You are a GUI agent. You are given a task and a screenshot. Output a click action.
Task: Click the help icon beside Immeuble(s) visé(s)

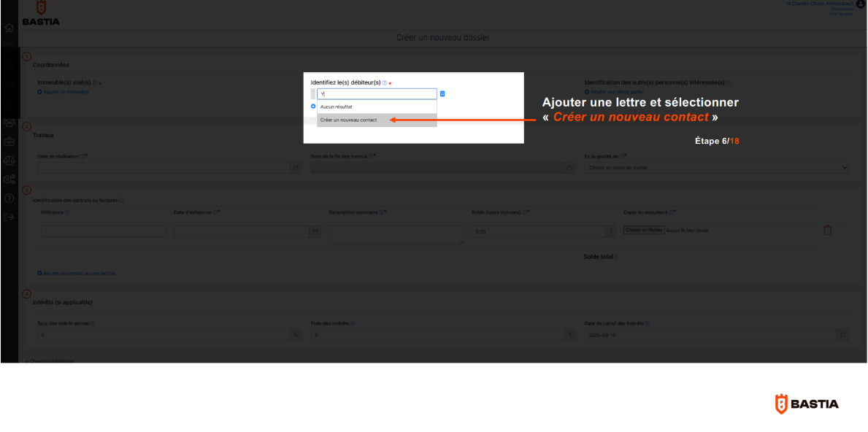95,83
